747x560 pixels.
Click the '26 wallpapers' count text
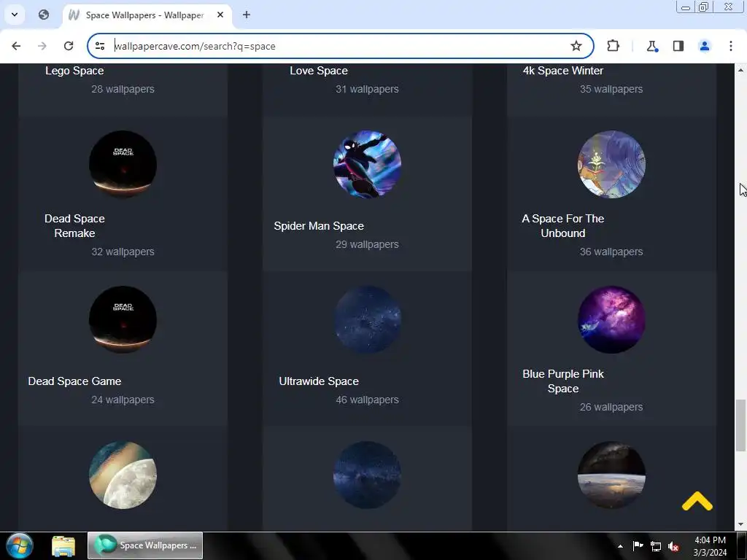(x=611, y=407)
